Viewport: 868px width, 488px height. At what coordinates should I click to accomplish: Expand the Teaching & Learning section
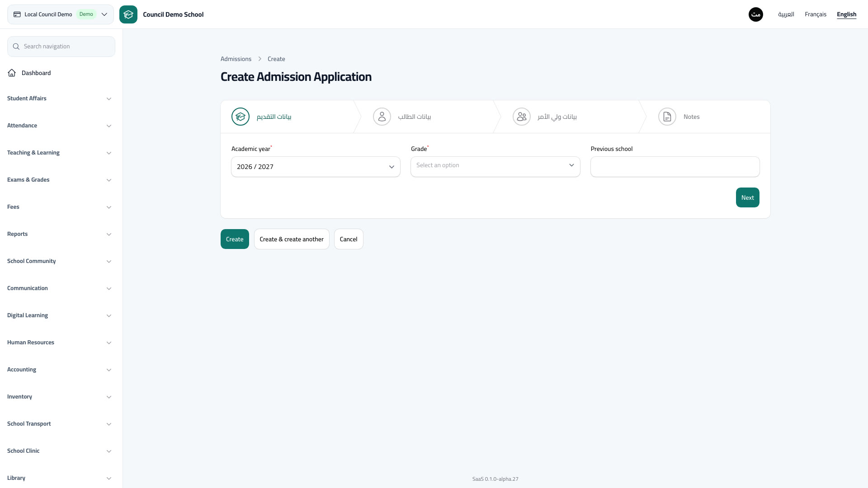tap(59, 153)
